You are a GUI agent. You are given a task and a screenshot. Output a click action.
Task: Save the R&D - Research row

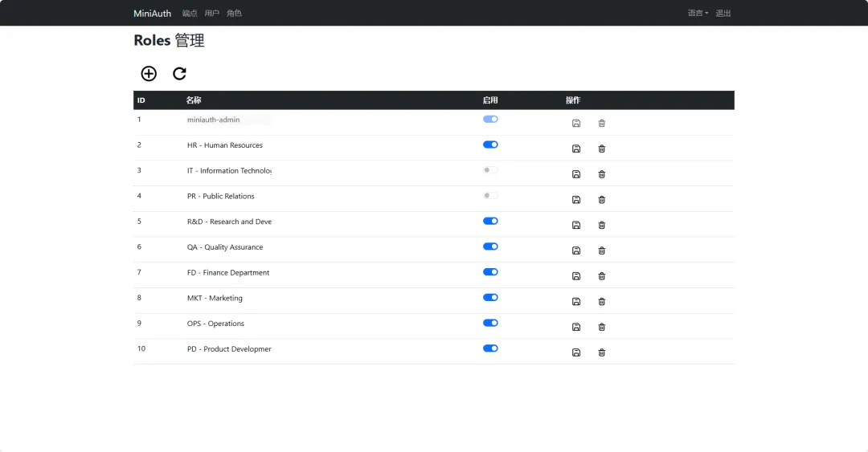tap(575, 225)
